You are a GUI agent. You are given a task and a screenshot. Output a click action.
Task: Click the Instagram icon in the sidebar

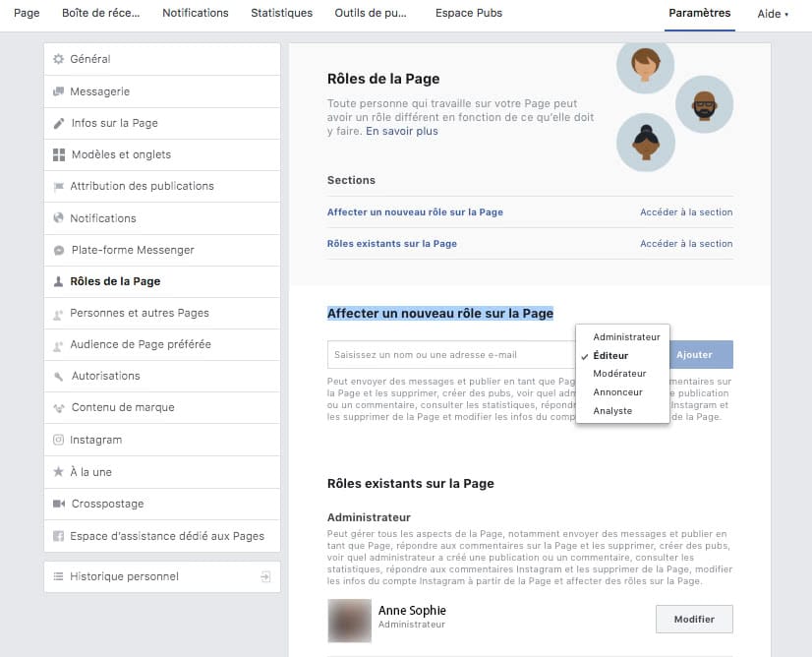click(x=58, y=440)
